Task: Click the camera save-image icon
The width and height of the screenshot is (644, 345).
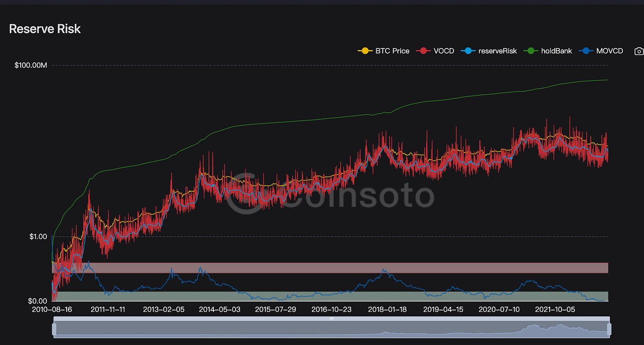Action: [x=639, y=51]
